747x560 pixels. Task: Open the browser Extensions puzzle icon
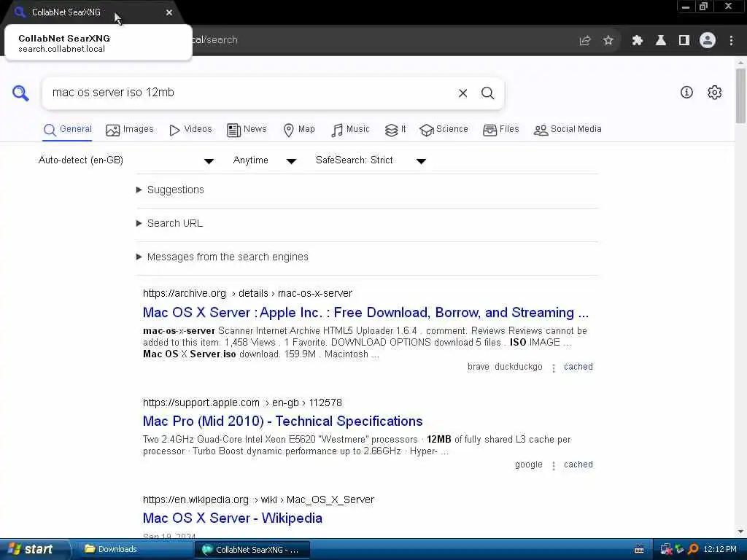click(x=638, y=41)
